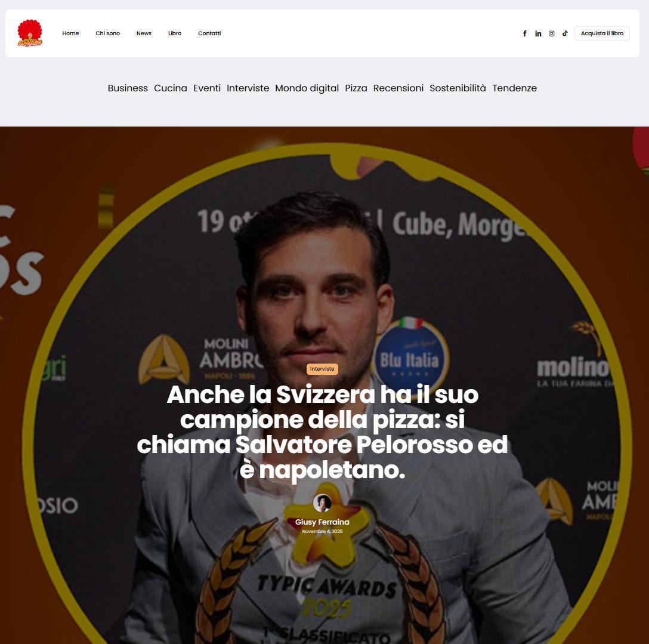The height and width of the screenshot is (644, 649).
Task: Open the Contatti page
Action: point(209,33)
